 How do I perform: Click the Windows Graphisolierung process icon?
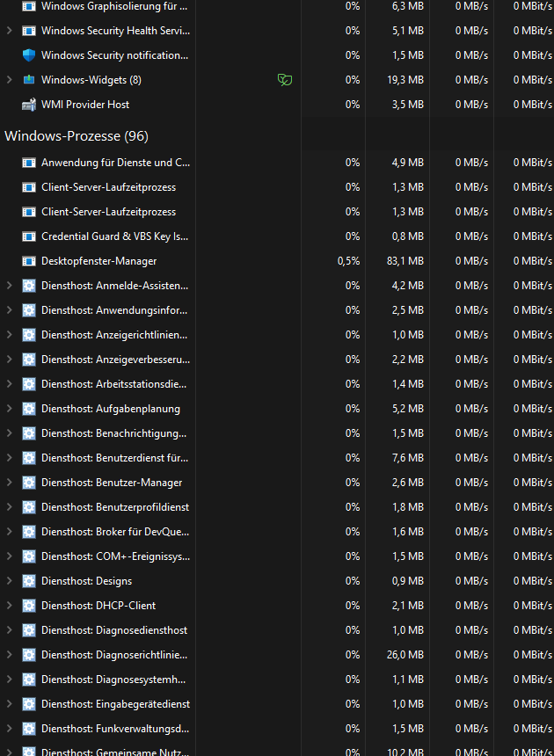[x=29, y=6]
